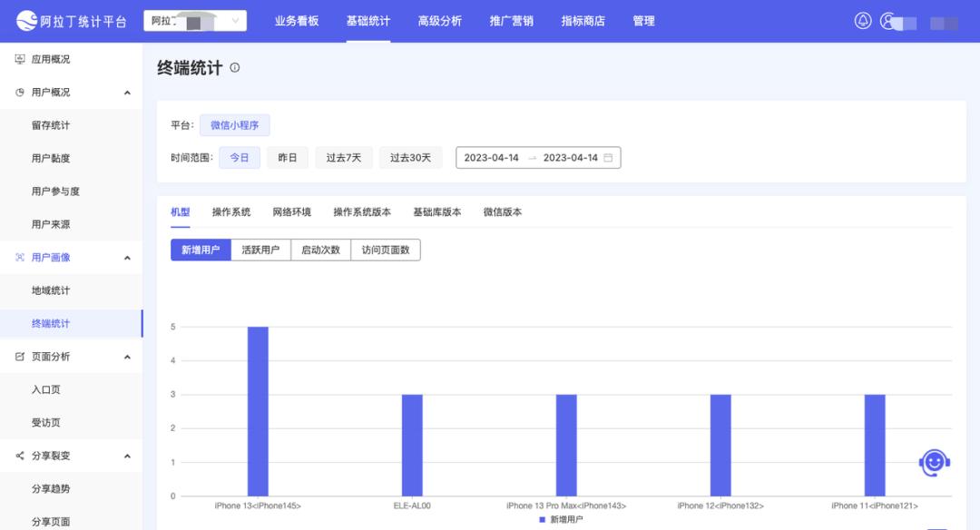Open the 应用概况 panel icon in sidebar
980x530 pixels.
[19, 59]
